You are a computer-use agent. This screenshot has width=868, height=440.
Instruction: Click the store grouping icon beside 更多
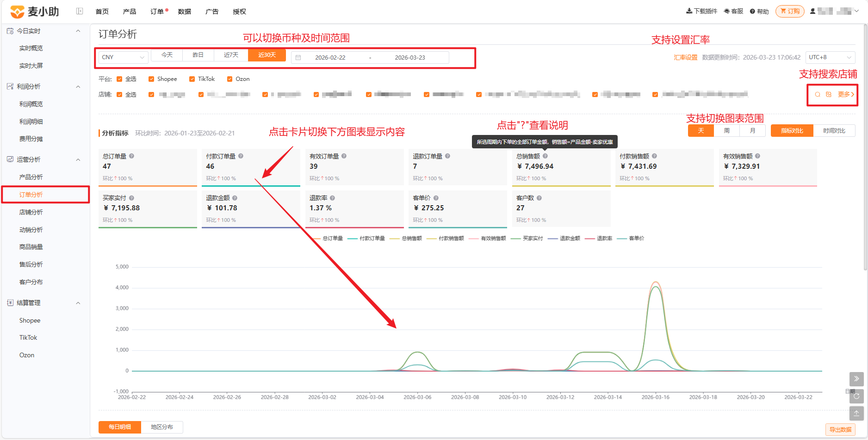(x=829, y=94)
